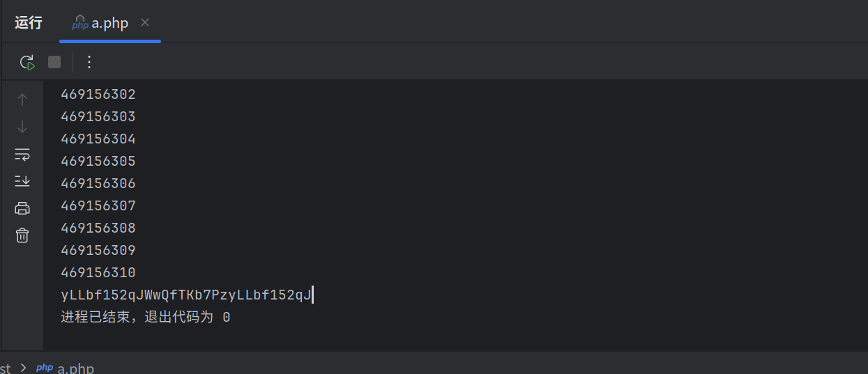Click the output line 469156310

click(98, 272)
